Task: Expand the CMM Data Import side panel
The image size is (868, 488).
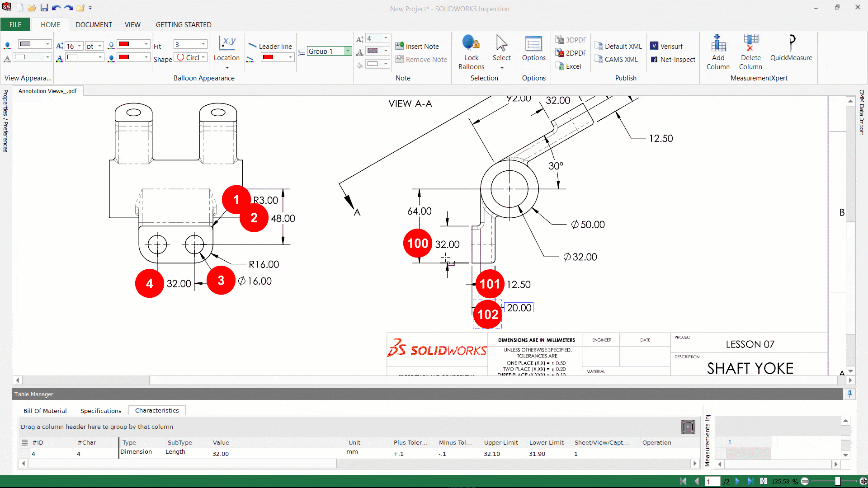Action: tap(862, 112)
